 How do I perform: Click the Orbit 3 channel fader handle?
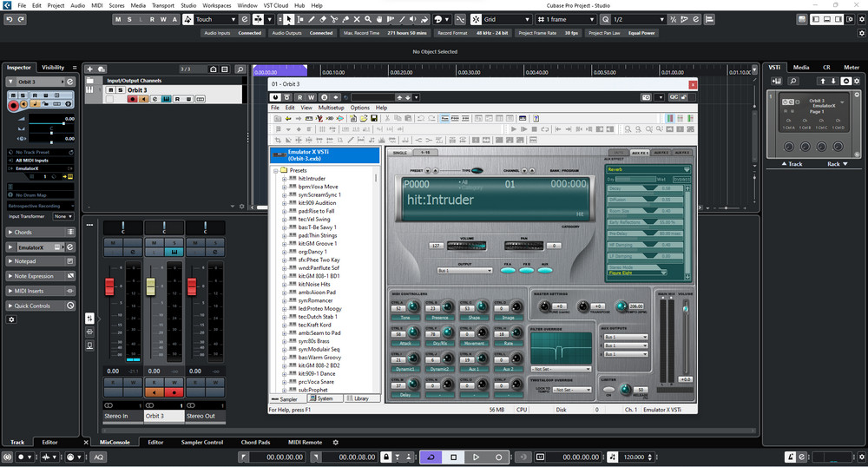[x=150, y=286]
